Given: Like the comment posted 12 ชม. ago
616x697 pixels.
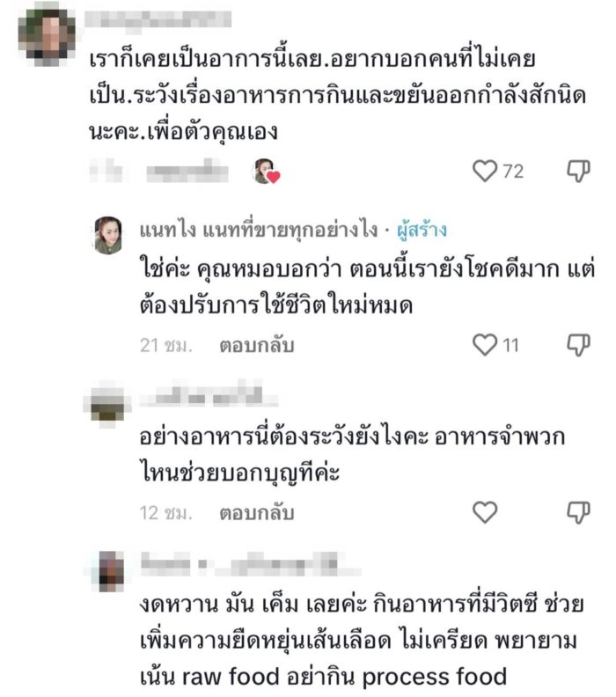Looking at the screenshot, I should click(x=485, y=512).
